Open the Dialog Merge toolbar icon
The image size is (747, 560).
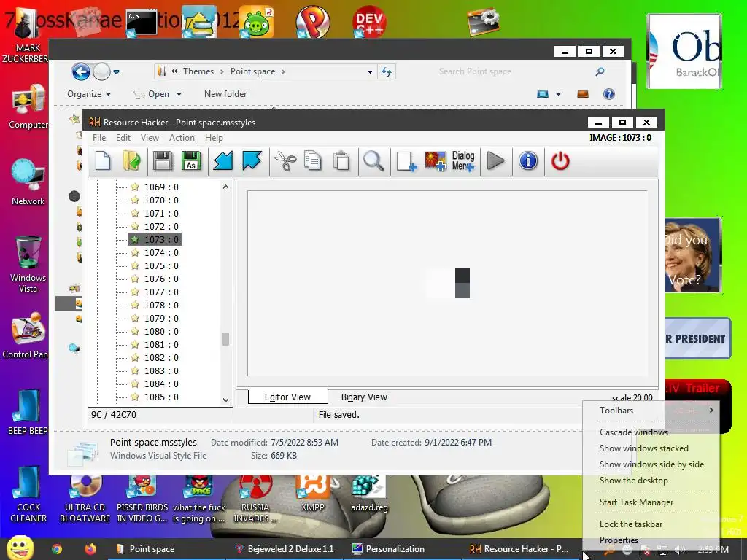click(x=463, y=161)
